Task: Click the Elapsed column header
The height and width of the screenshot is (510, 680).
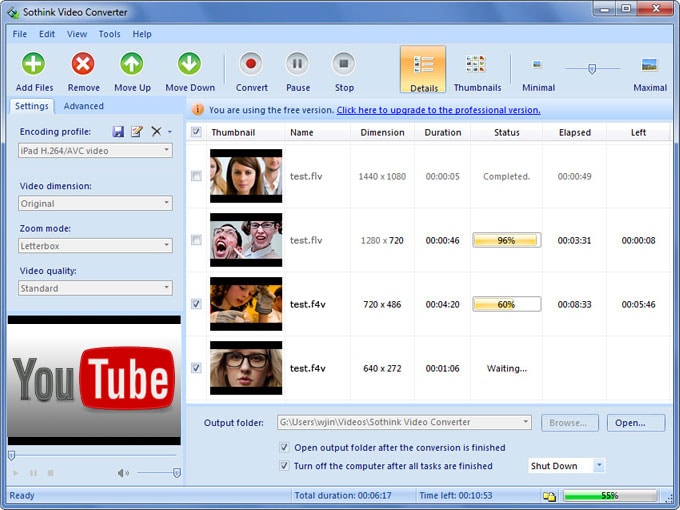Action: click(575, 132)
